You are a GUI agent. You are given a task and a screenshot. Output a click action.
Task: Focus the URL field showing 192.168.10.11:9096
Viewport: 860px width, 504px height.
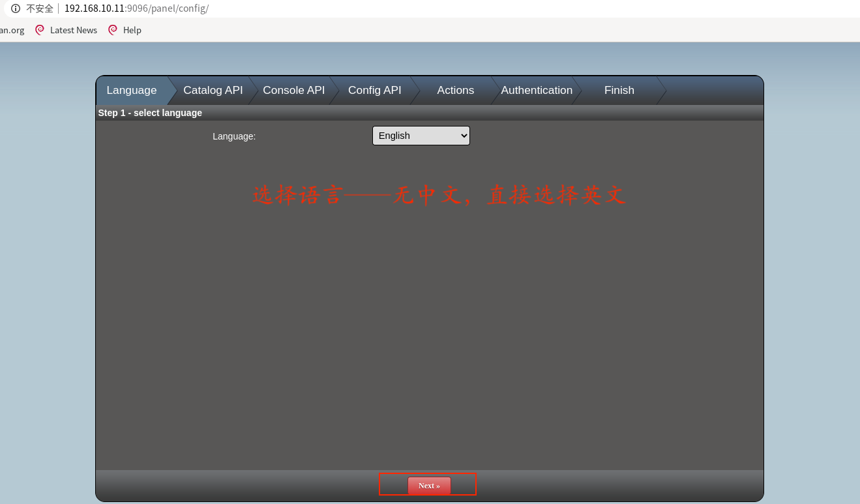pyautogui.click(x=136, y=8)
